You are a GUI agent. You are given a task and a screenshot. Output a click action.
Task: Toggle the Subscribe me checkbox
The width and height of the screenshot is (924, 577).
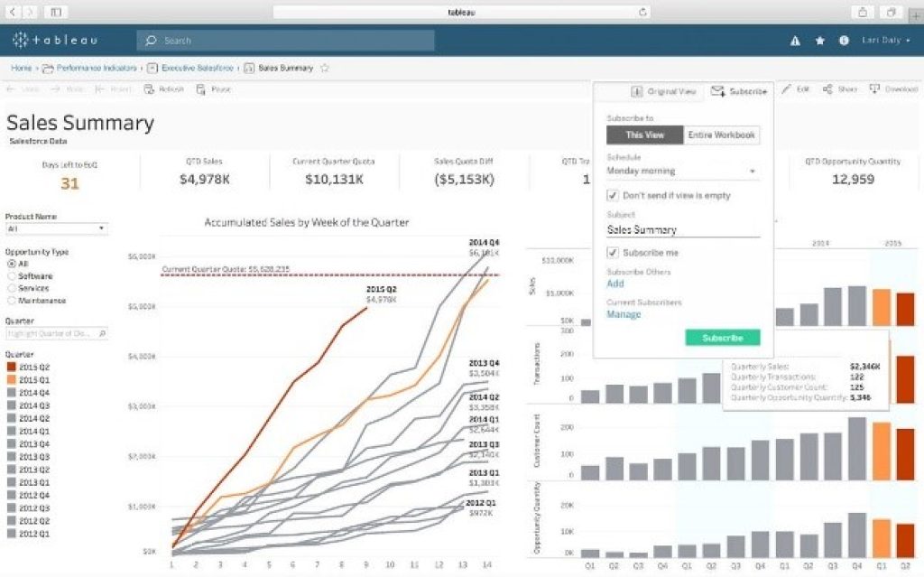613,253
